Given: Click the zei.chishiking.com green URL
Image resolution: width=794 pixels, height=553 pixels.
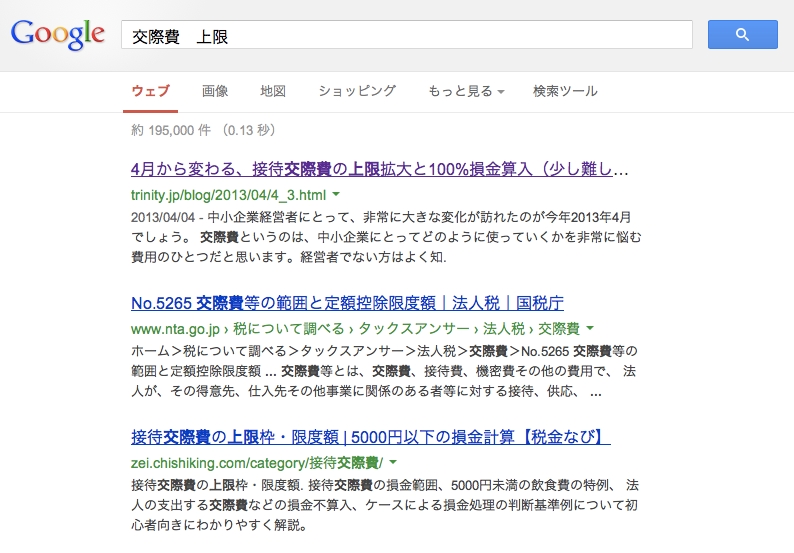Looking at the screenshot, I should 257,463.
